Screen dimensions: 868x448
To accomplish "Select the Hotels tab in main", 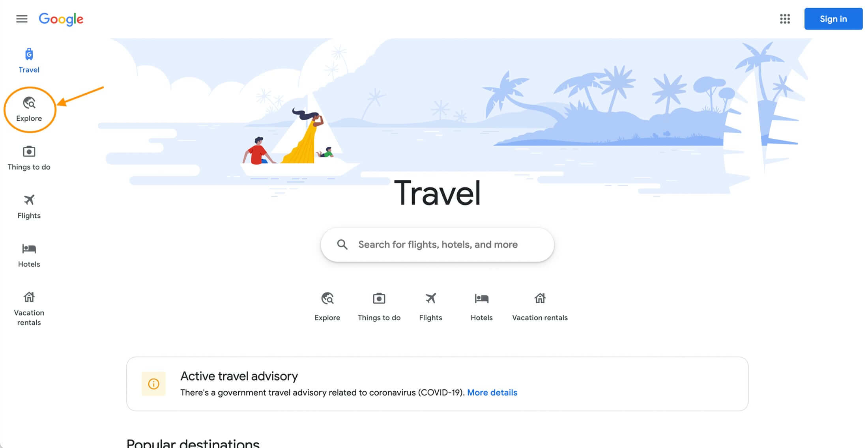I will click(482, 306).
